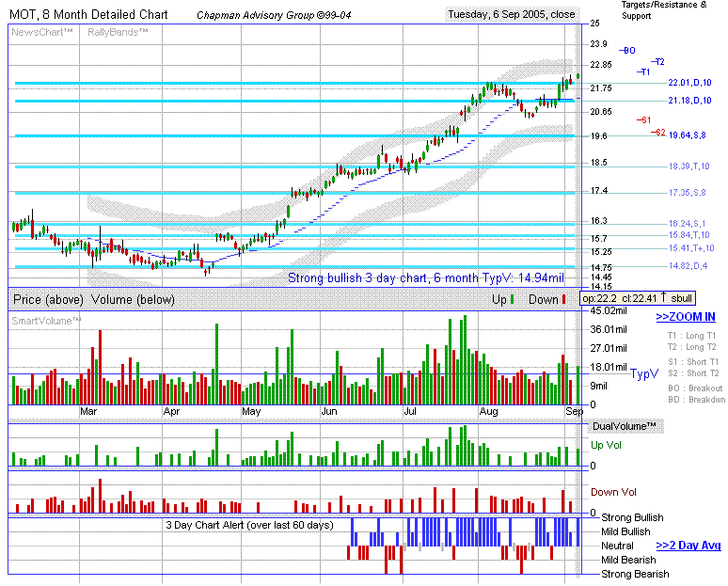Select the Price (above) Volume (below) label
The image size is (728, 586).
click(94, 299)
